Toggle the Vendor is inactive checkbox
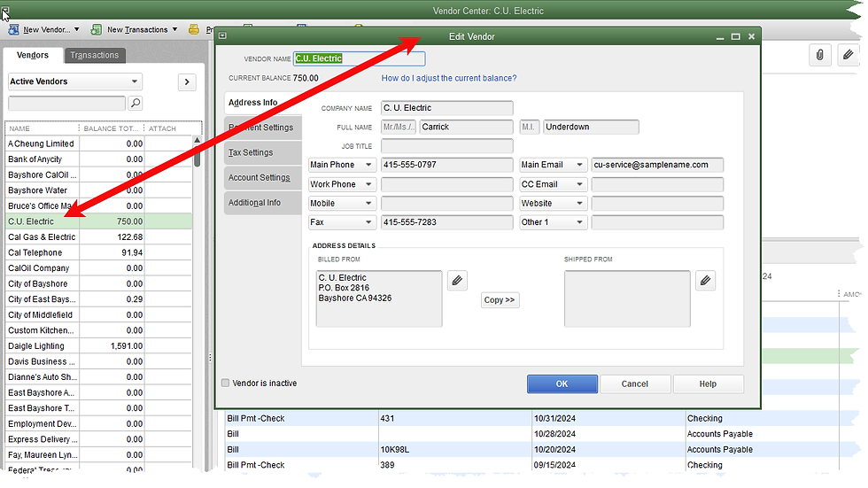Viewport: 868px width, 488px height. click(225, 383)
